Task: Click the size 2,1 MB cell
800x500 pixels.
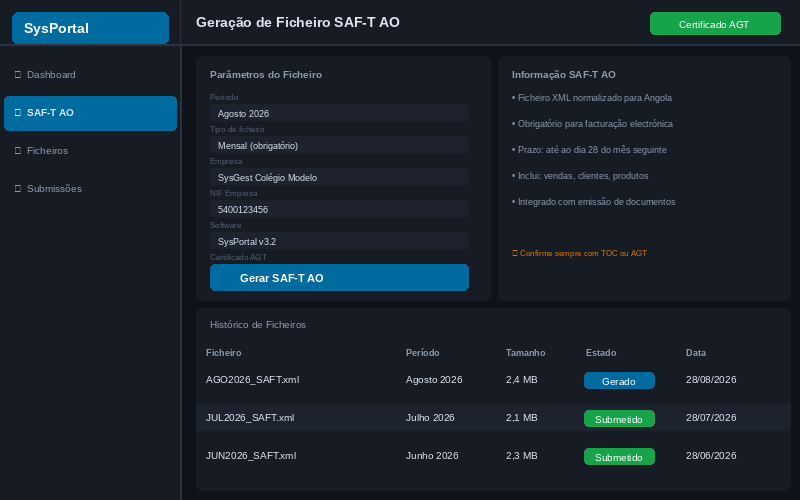Action: tap(521, 418)
